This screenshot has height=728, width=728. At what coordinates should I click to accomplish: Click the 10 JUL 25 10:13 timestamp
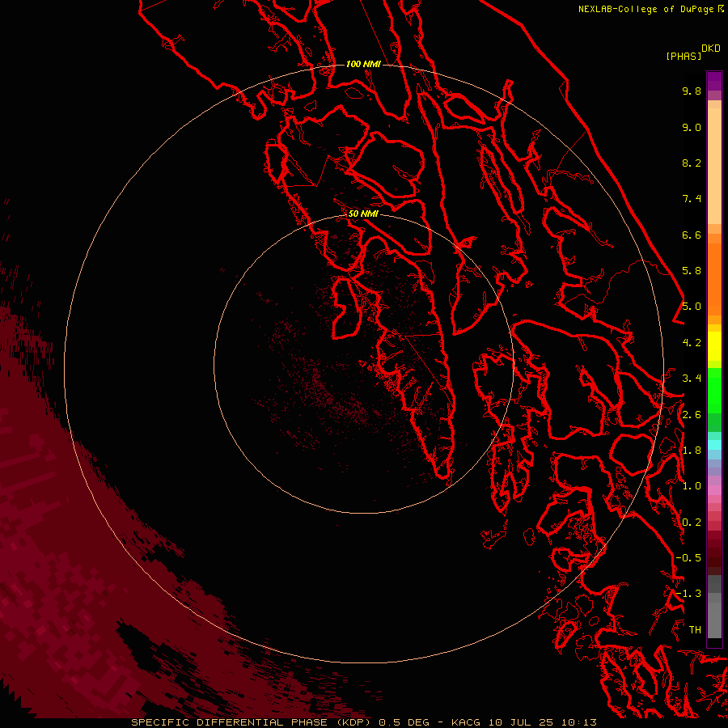542,722
